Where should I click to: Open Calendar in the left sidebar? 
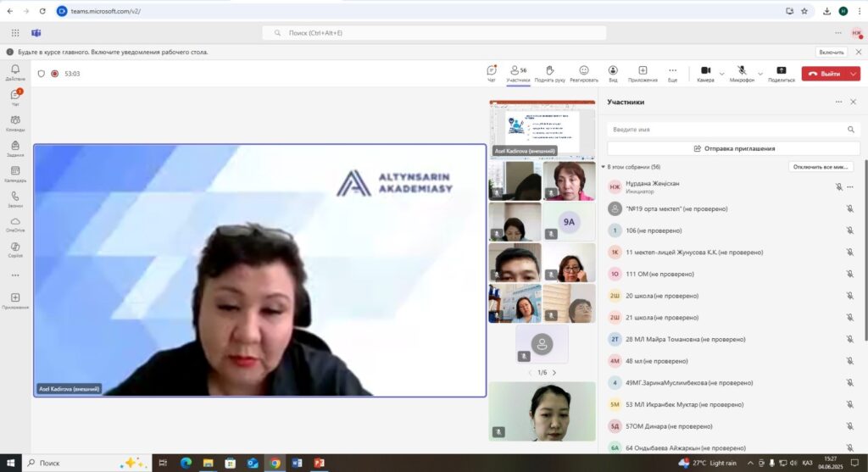tap(15, 174)
